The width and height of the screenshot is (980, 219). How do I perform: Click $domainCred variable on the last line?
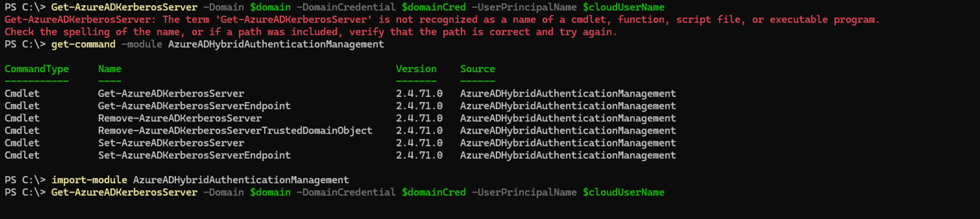click(433, 192)
